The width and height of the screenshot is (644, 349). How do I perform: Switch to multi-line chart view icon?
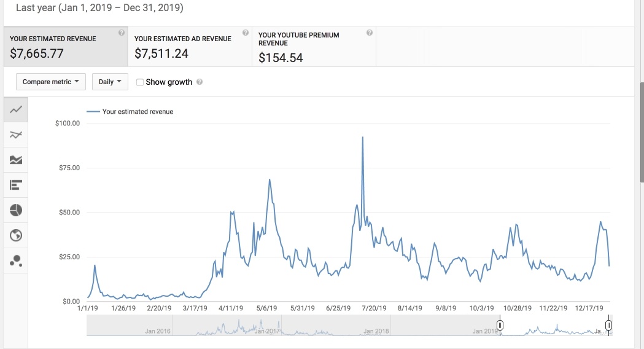click(16, 135)
